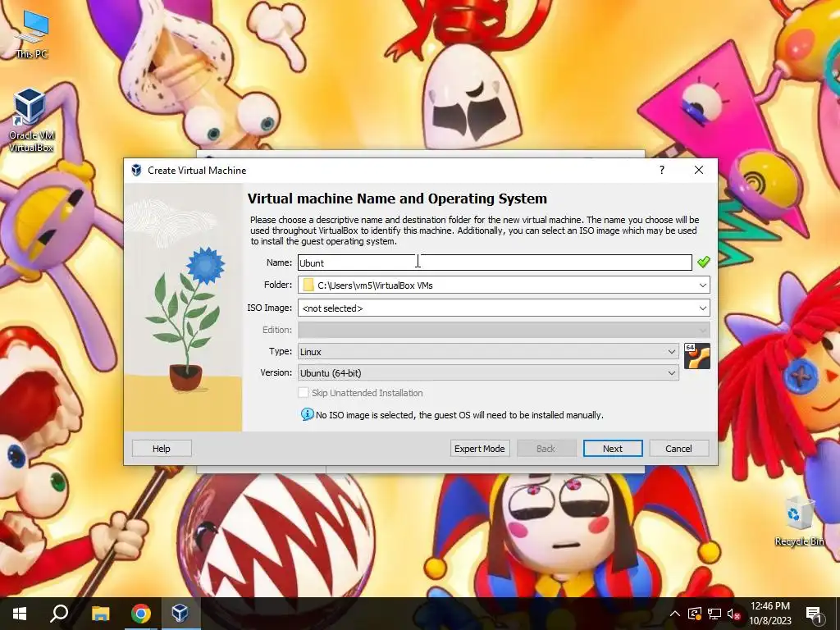Open the notification center icon
This screenshot has width=840, height=630.
tap(814, 614)
